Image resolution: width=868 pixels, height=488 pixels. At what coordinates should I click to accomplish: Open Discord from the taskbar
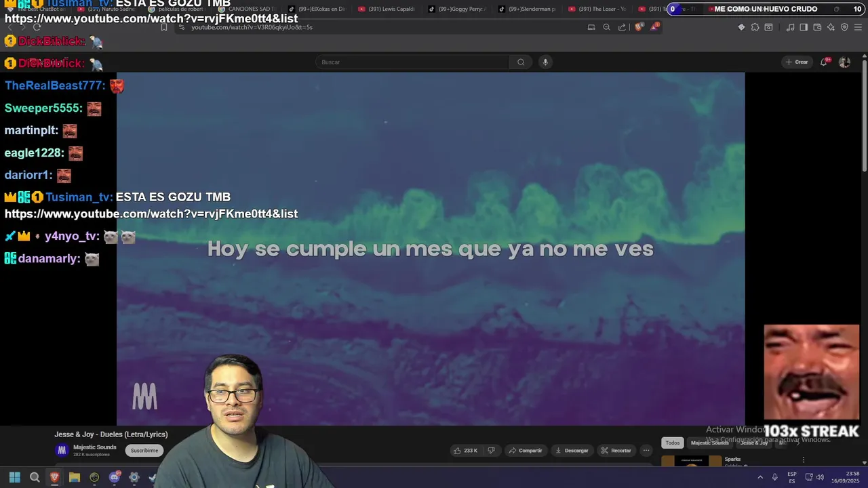[115, 477]
